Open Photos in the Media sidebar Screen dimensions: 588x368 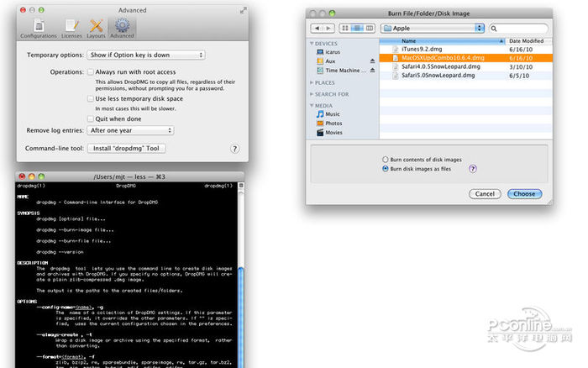329,124
